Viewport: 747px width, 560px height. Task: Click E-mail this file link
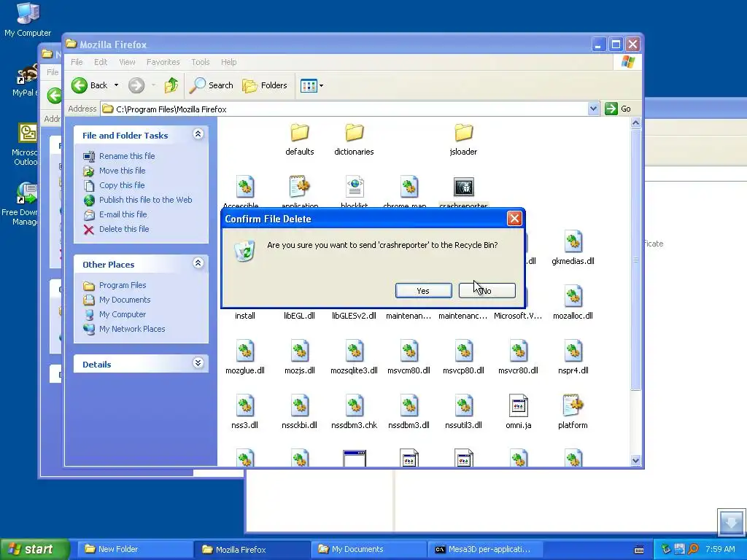click(x=123, y=214)
